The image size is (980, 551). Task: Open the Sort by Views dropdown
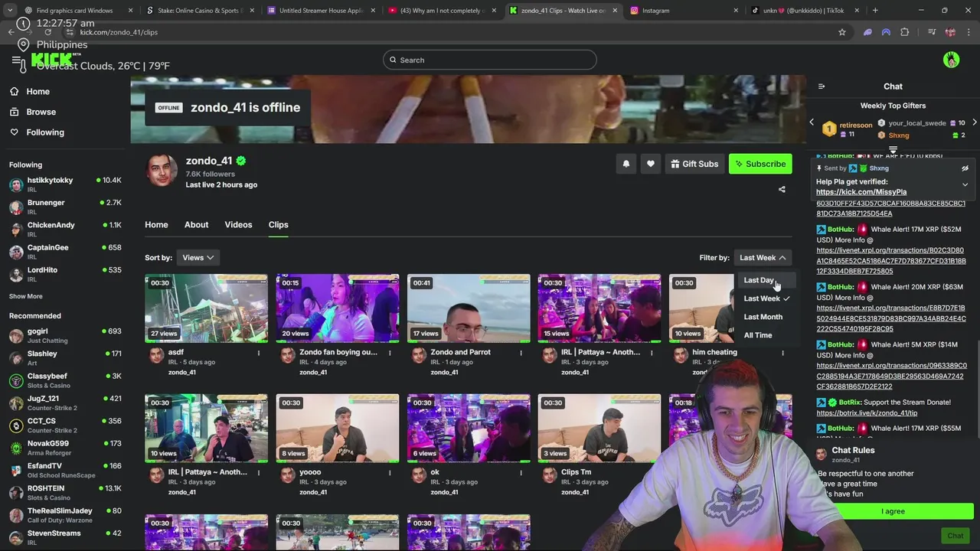pyautogui.click(x=198, y=258)
